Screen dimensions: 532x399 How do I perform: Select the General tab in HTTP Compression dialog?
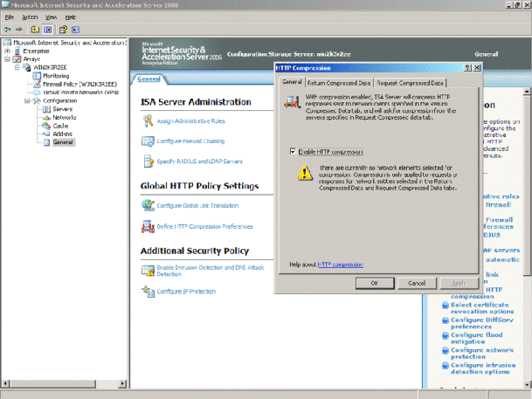(292, 82)
